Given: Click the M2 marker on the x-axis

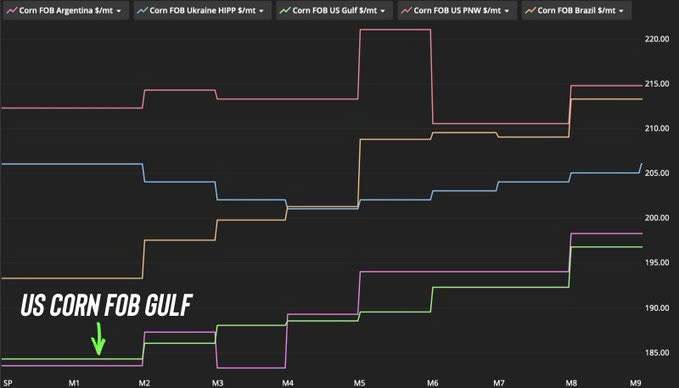Looking at the screenshot, I should 144,383.
